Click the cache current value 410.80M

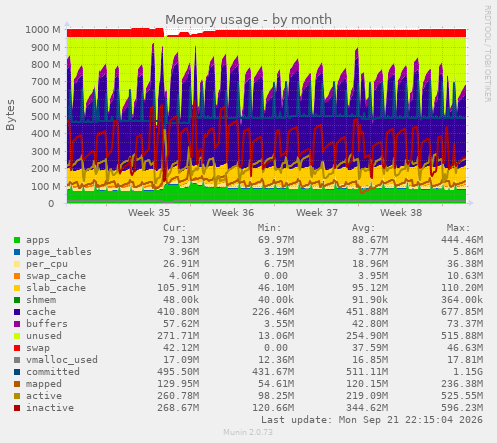[x=178, y=312]
